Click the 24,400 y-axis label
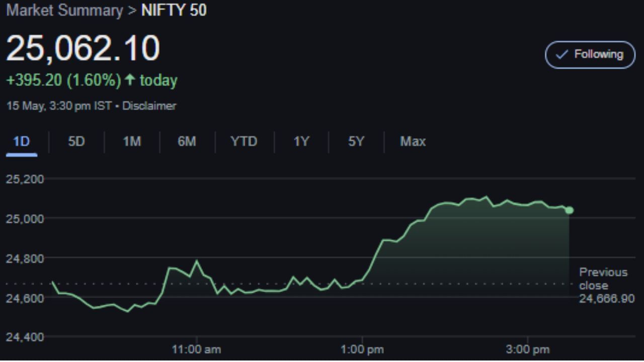644x362 pixels. [x=25, y=337]
